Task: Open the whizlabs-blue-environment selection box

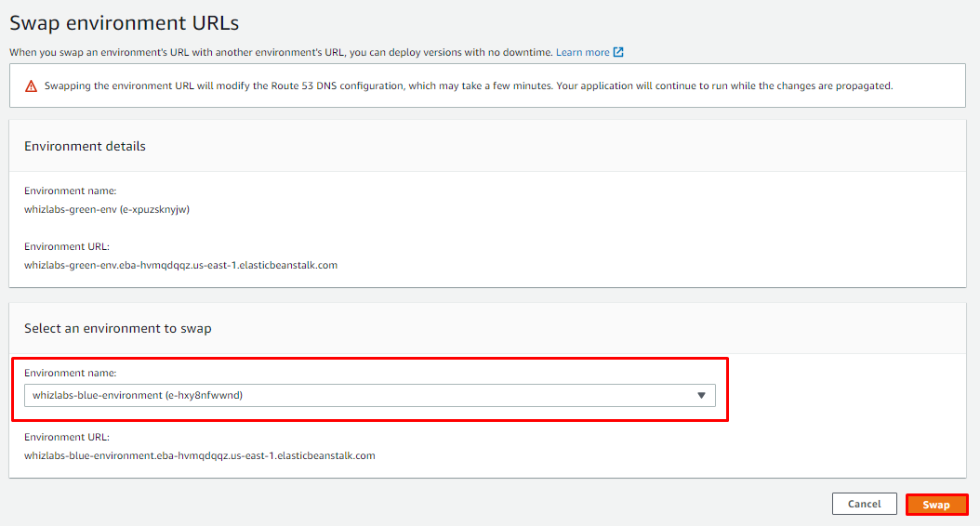Action: 370,396
